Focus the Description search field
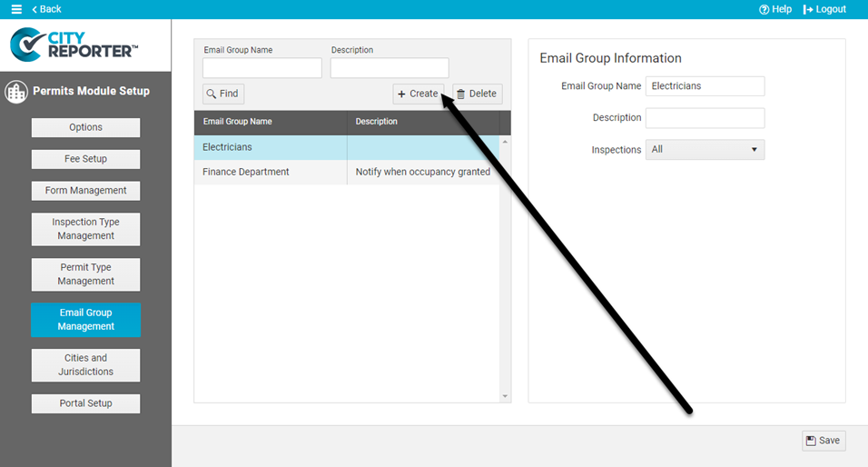 click(390, 68)
